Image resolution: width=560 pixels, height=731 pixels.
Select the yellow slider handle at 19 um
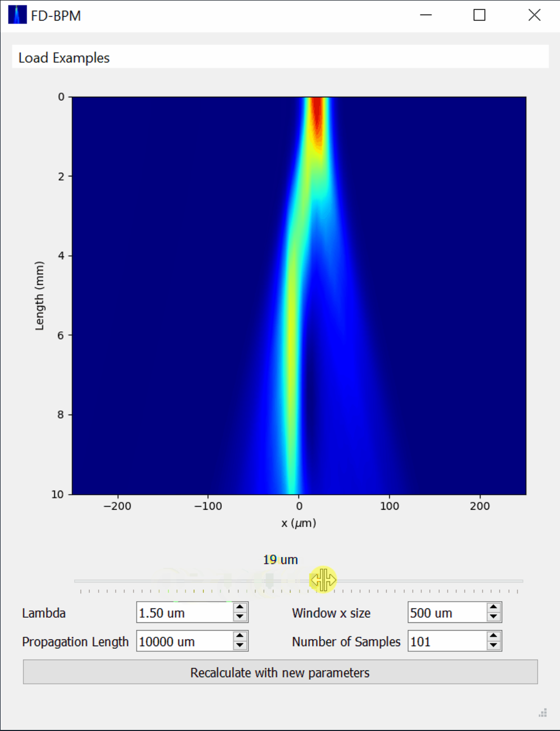coord(324,580)
